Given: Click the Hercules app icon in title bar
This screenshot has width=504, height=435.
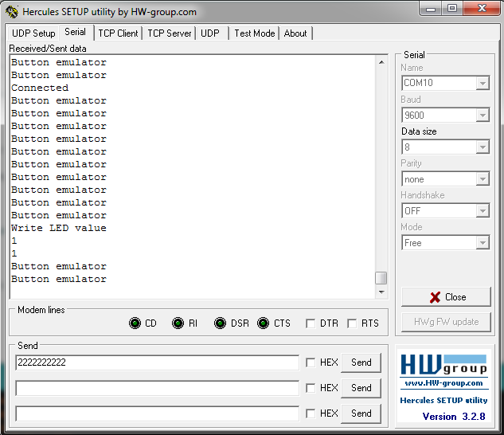Looking at the screenshot, I should [x=12, y=12].
